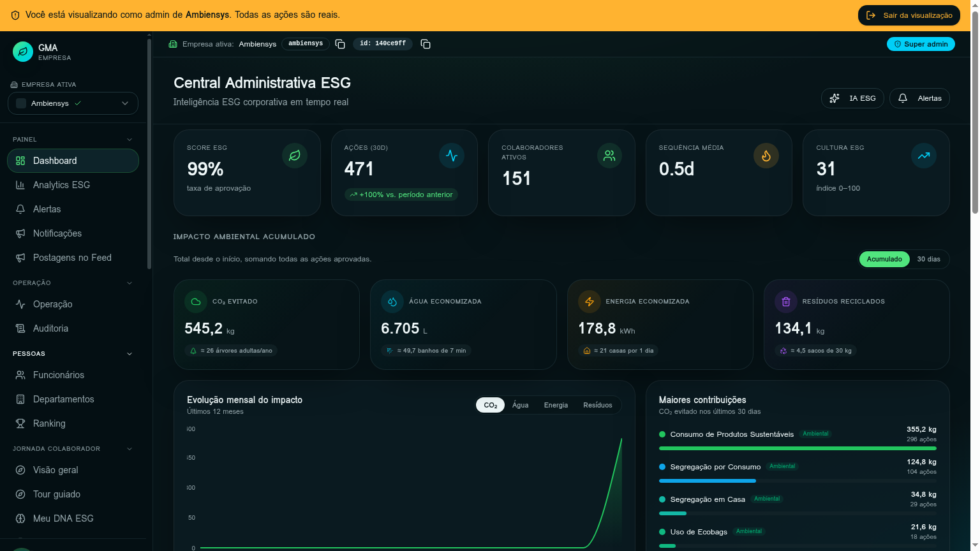
Task: Click the Colaboradores Ativos people icon
Action: 609,156
